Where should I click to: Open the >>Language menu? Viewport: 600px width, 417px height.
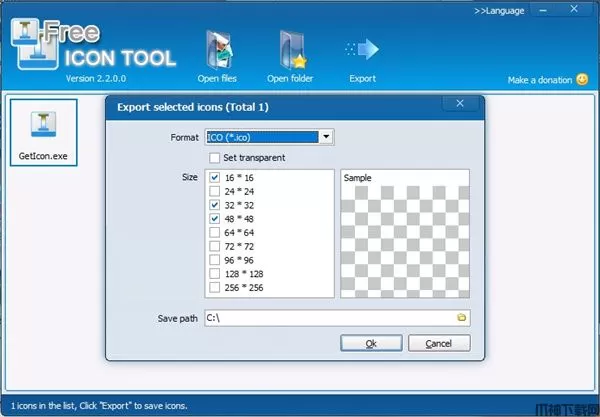point(498,10)
